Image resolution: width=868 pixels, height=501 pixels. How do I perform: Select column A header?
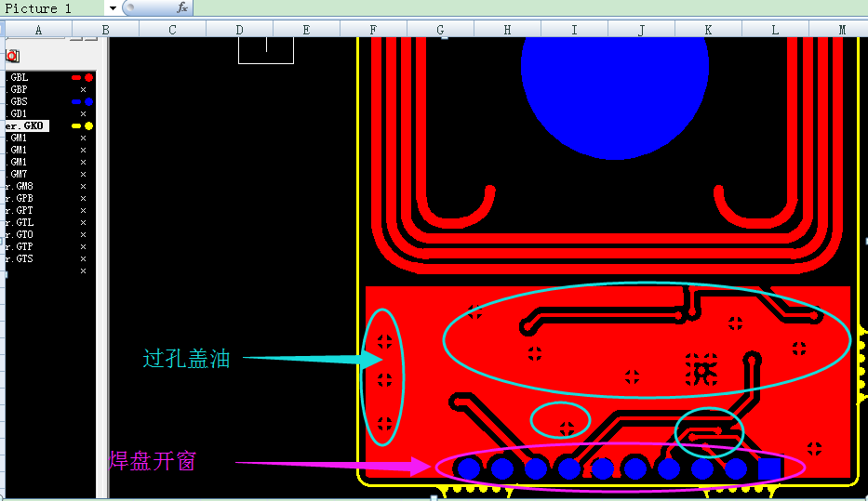(x=38, y=30)
